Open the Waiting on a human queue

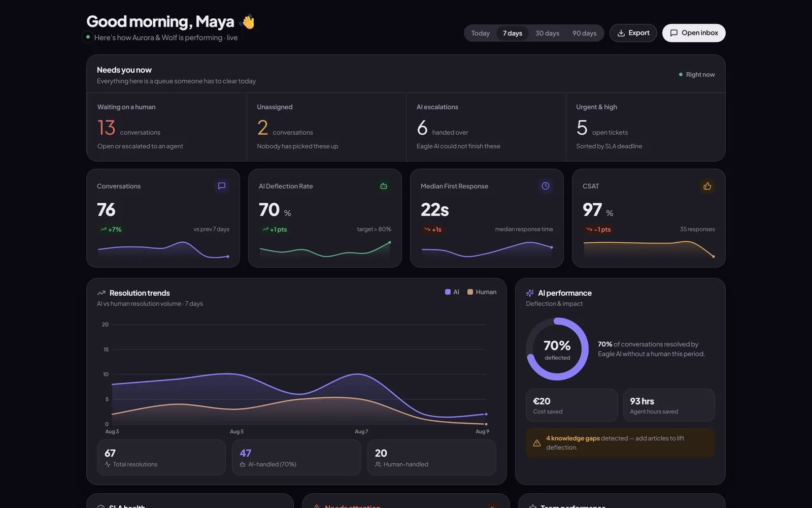[x=167, y=127]
